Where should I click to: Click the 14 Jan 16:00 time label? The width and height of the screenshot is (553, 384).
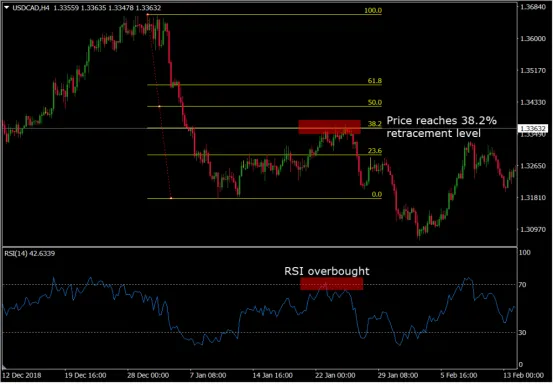272,375
